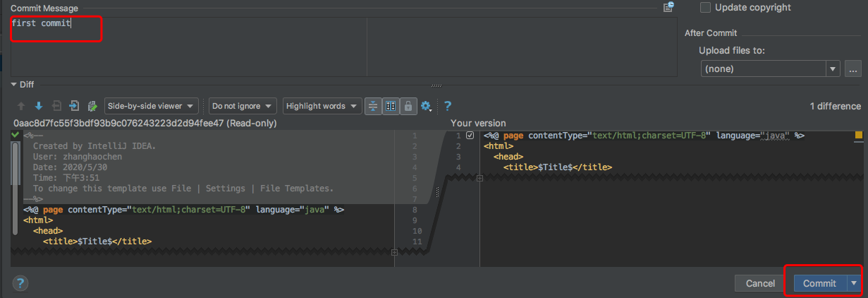Click 'To change this template use File' line
868x298 pixels.
click(x=183, y=189)
